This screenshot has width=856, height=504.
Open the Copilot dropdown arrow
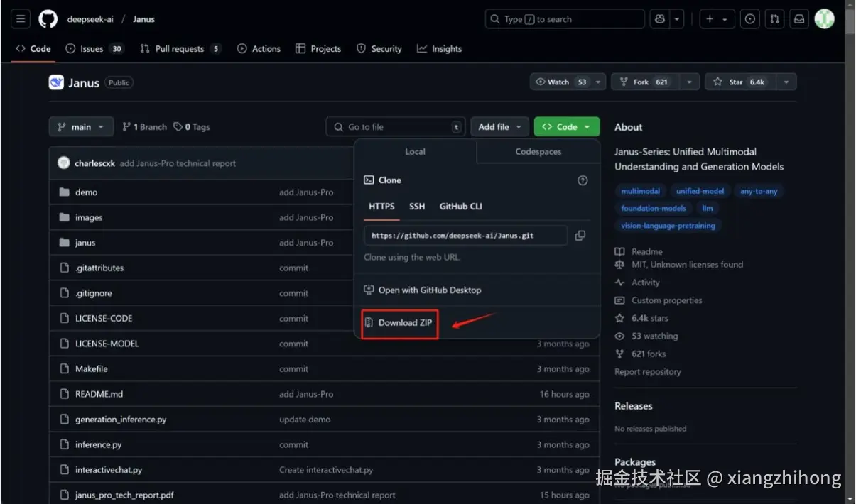click(678, 19)
